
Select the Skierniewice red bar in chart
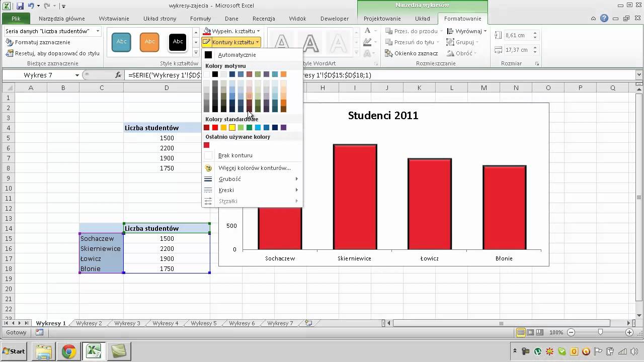pyautogui.click(x=355, y=197)
